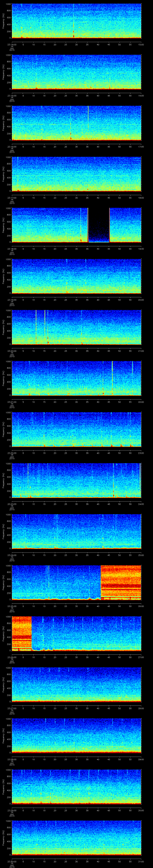Select the spectrogram panel starting at 23:17:00
The image size is (153, 868).
76,174
